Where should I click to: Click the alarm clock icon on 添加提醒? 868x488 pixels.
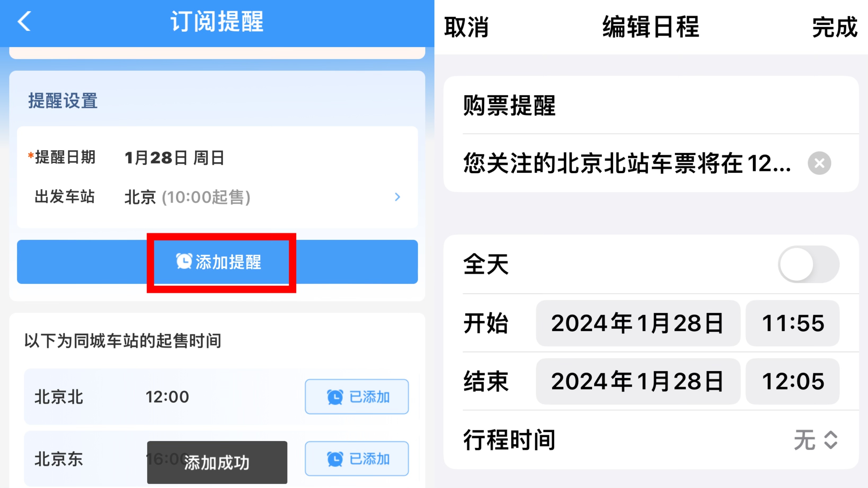pos(184,261)
